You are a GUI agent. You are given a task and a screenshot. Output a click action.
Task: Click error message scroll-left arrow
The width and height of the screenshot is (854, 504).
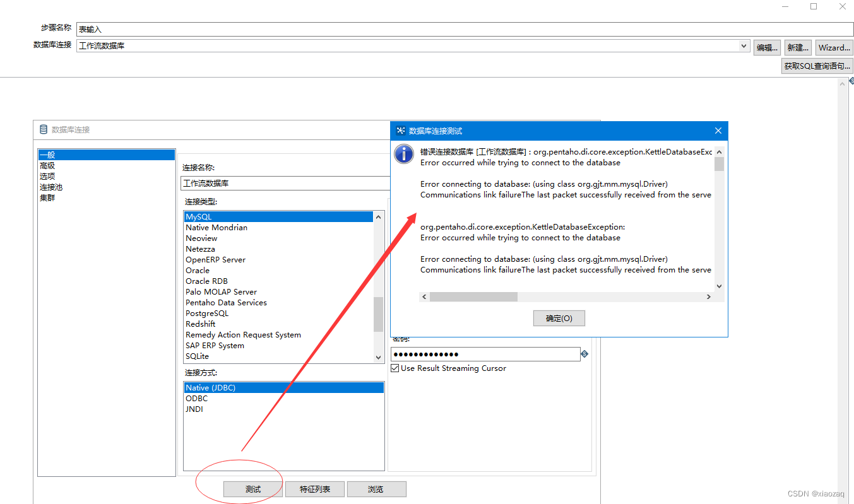click(x=424, y=296)
